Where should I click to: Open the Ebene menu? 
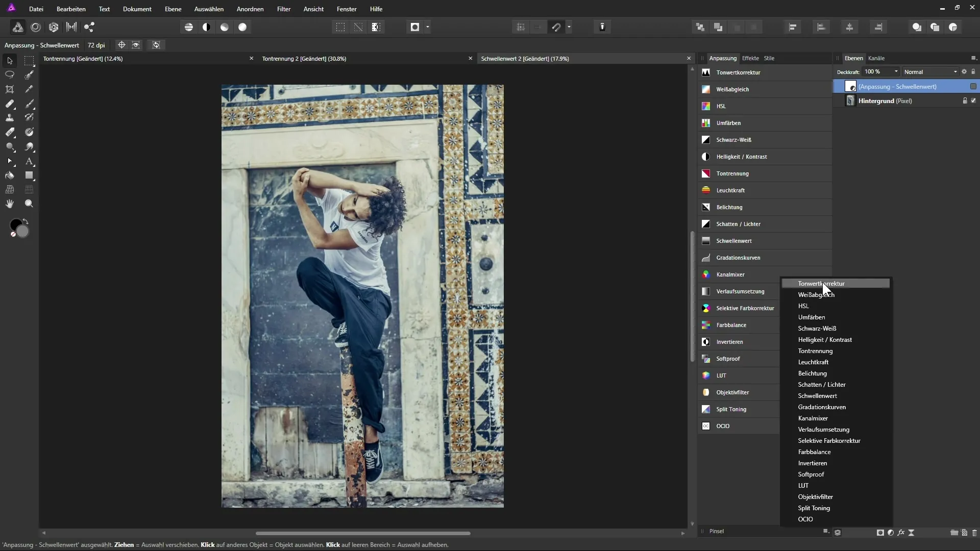pyautogui.click(x=173, y=9)
